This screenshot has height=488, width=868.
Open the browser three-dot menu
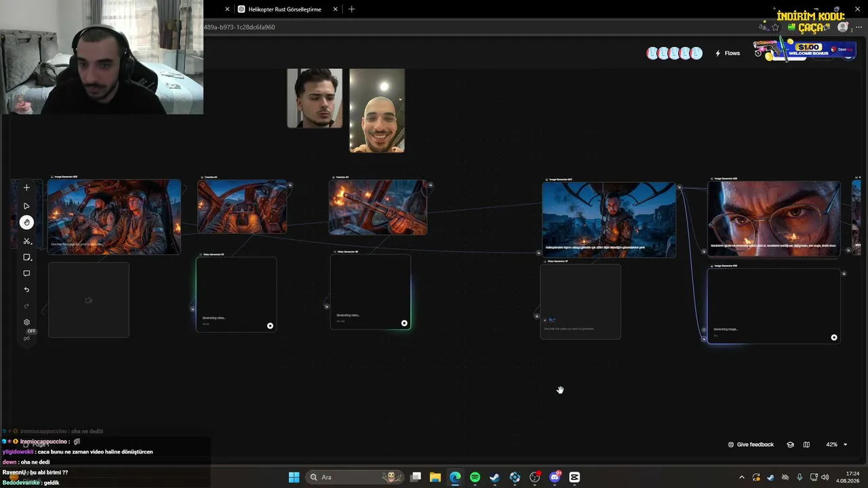859,27
